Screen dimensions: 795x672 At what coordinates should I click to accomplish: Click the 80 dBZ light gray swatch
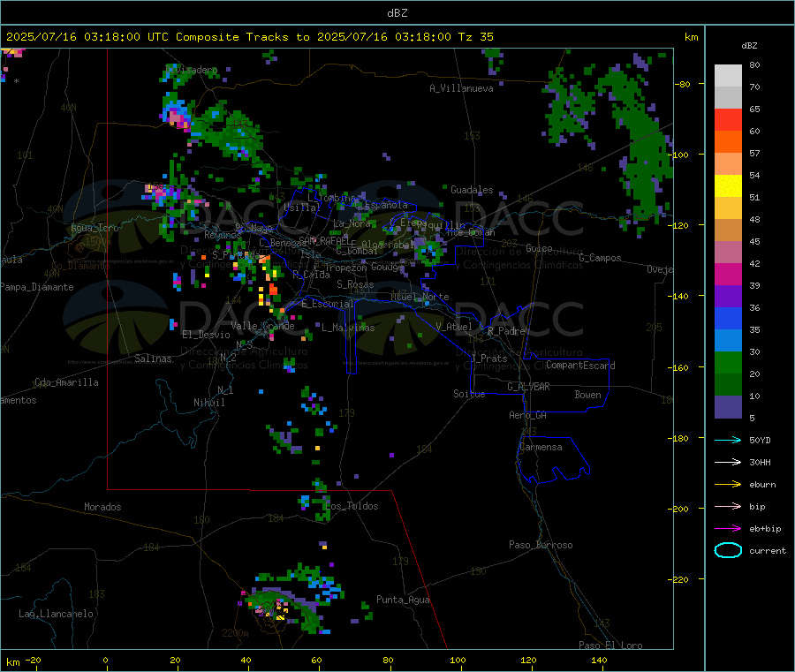pyautogui.click(x=728, y=76)
